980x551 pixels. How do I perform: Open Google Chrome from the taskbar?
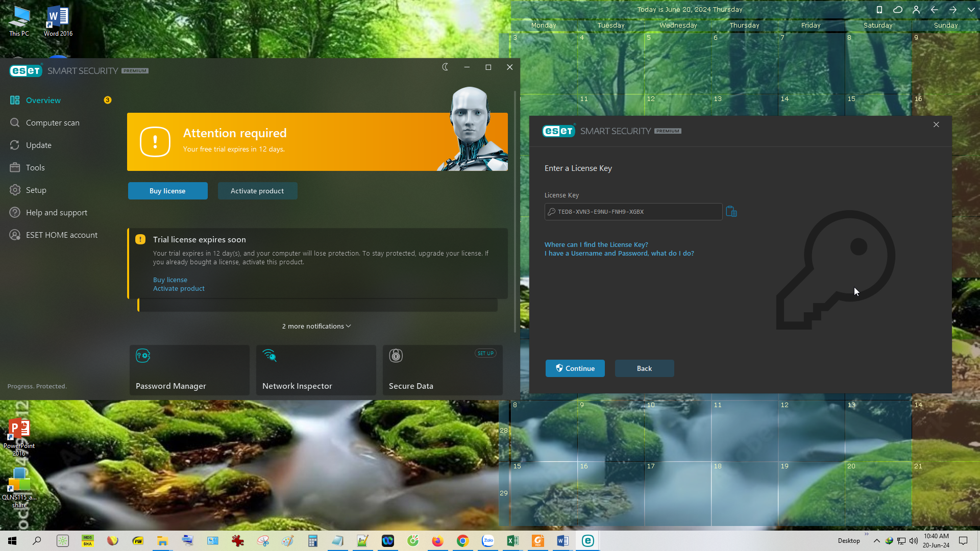click(x=462, y=541)
